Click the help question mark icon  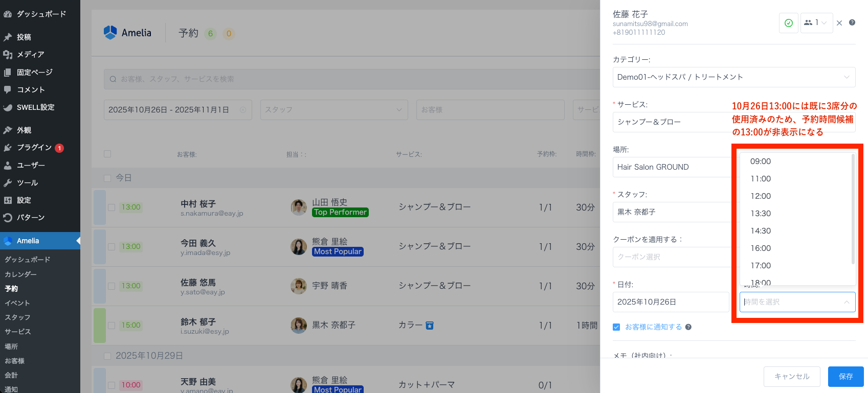852,22
